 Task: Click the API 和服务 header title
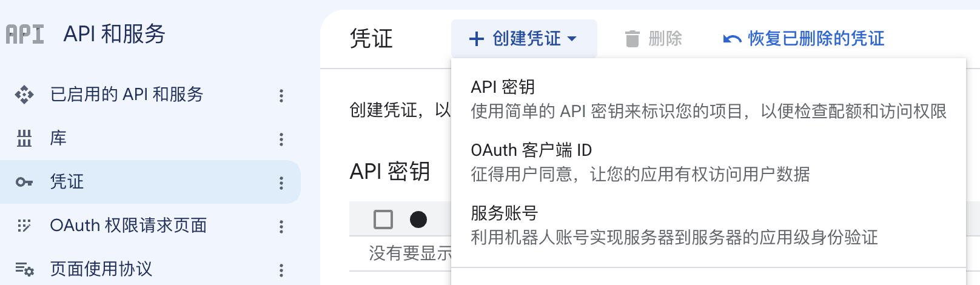[x=115, y=34]
